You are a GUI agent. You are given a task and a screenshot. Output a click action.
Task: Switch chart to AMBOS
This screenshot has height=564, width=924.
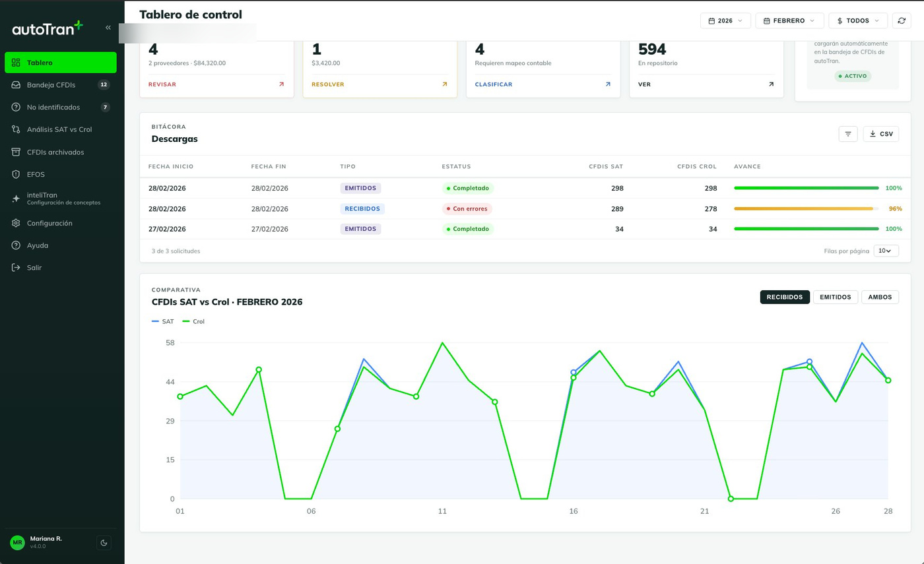pos(880,297)
